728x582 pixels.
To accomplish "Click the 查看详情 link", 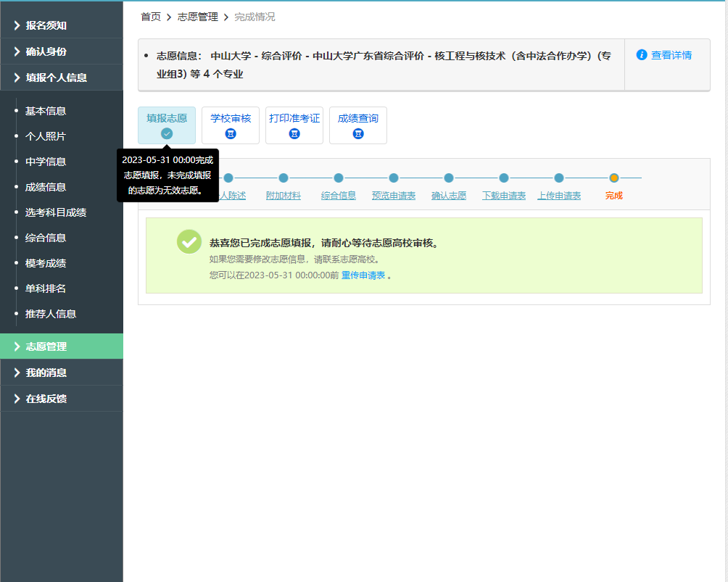I will coord(671,55).
